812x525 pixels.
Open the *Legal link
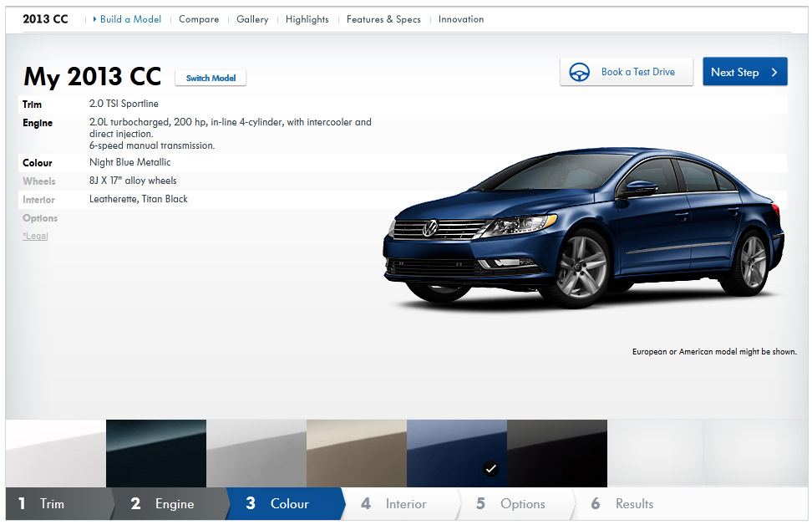(35, 236)
